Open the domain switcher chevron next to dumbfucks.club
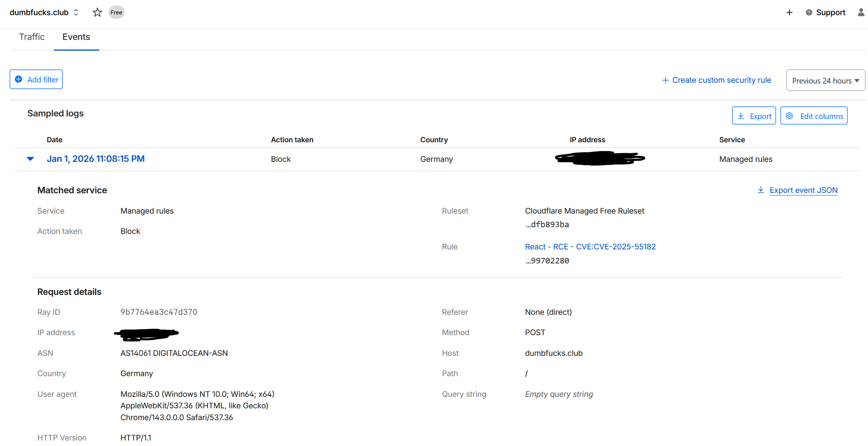The height and width of the screenshot is (446, 868). 76,12
